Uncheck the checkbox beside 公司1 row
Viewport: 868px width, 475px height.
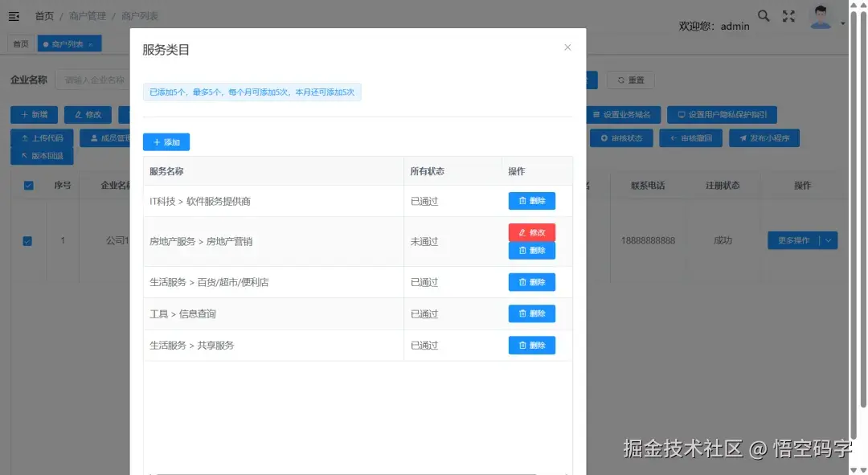click(29, 240)
